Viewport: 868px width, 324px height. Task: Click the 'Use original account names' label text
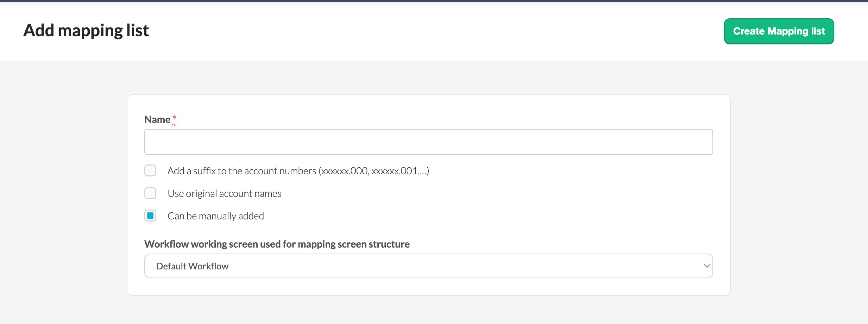coord(224,194)
